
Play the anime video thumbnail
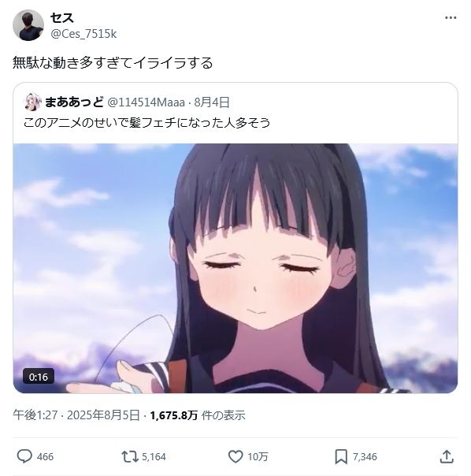coord(235,269)
